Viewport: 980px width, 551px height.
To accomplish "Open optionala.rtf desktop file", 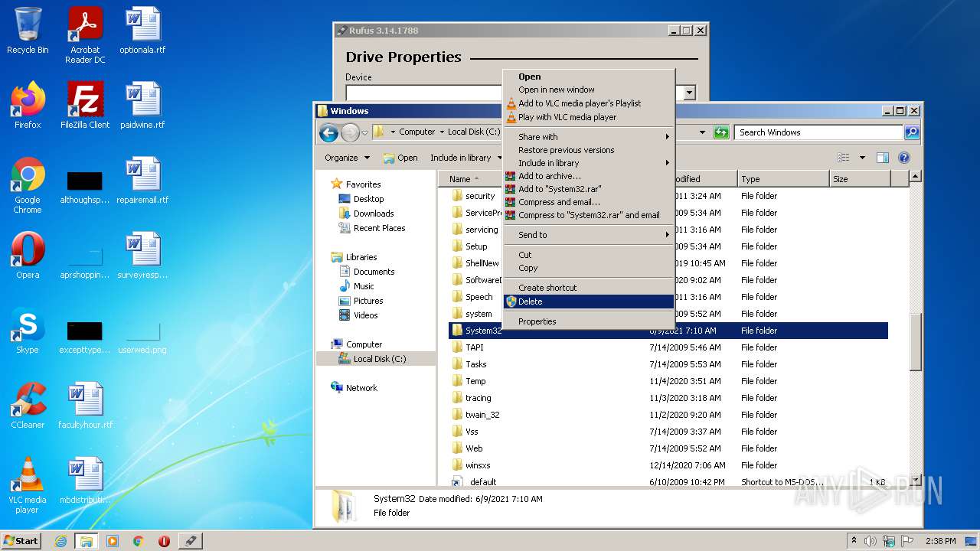I will [x=142, y=31].
